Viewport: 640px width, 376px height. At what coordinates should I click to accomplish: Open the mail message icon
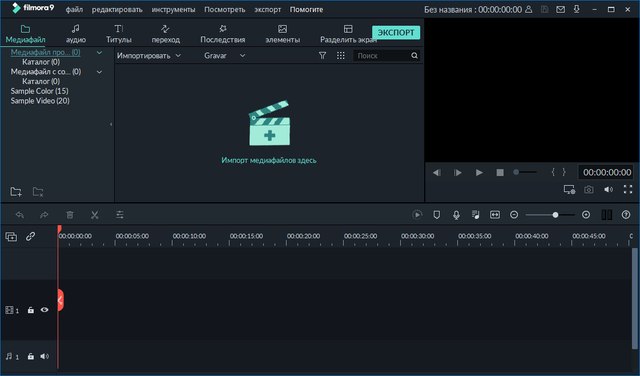(560, 9)
